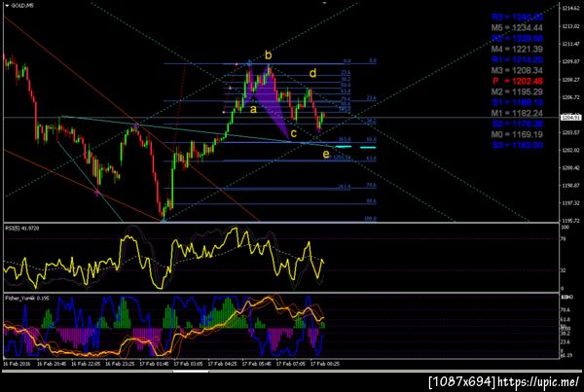Viewport: 584px width, 392px height.
Task: Click the 1211.47 price scale value
Action: [570, 44]
